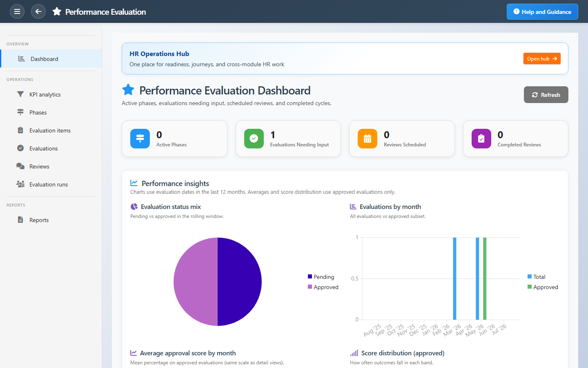
Task: Click the Score distribution bars icon
Action: 354,352
